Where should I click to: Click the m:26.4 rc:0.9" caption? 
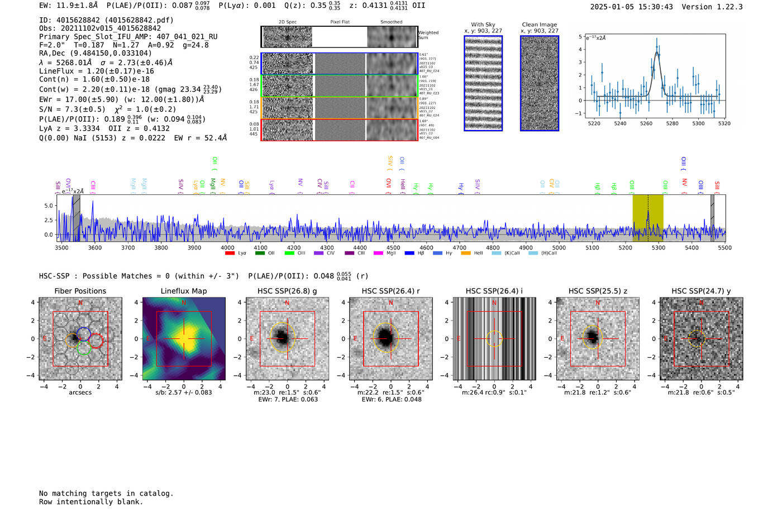pyautogui.click(x=494, y=392)
